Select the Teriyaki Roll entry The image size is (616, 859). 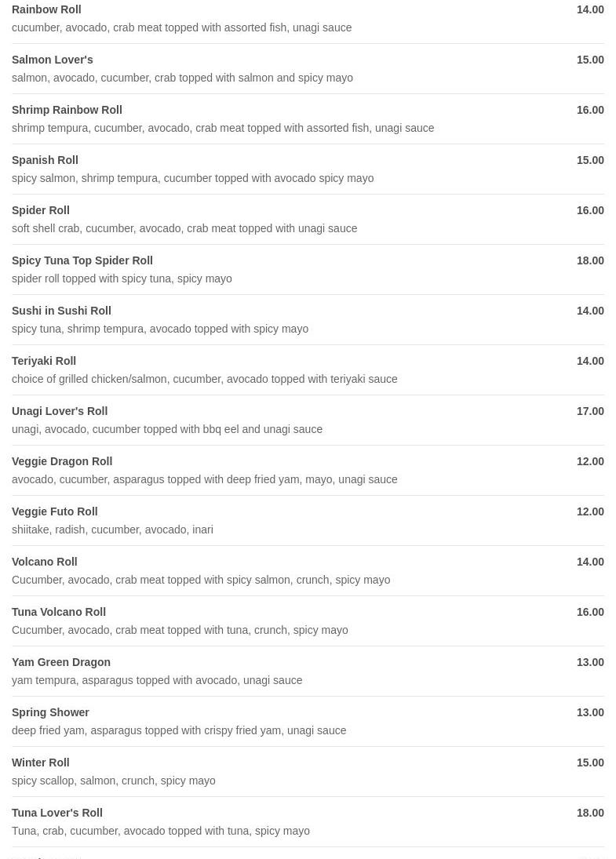point(308,369)
